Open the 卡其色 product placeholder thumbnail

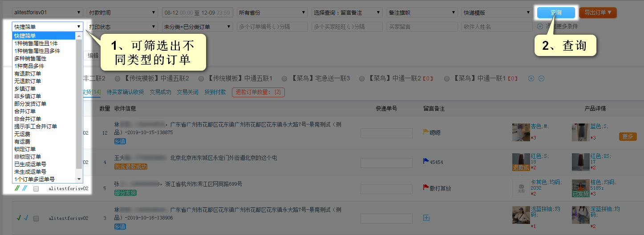coord(521,188)
